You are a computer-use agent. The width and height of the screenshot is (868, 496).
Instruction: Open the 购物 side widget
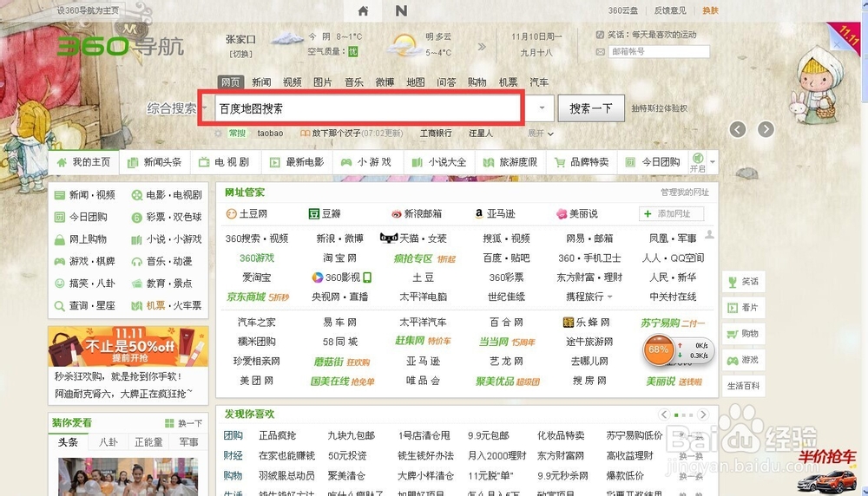point(744,334)
